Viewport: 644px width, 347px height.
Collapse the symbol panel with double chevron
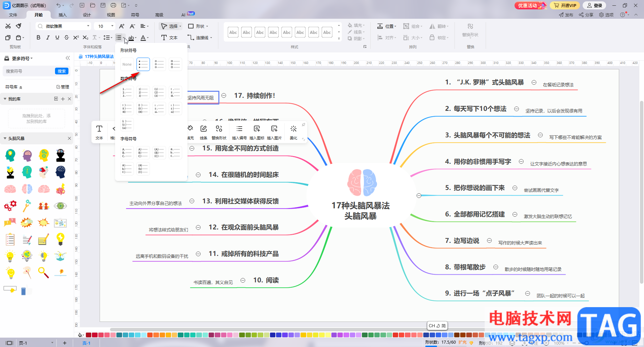(68, 58)
